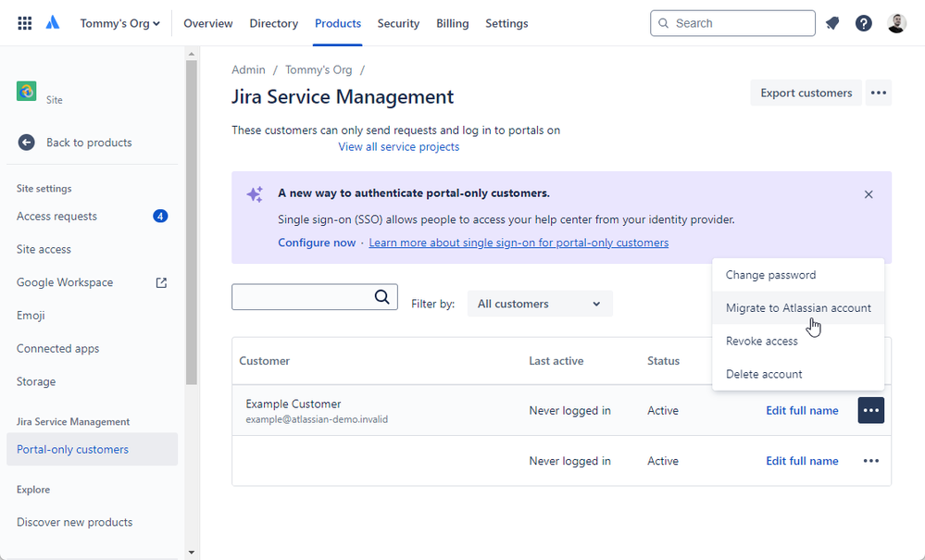Click the Atlassian logo icon
The image size is (925, 560).
pyautogui.click(x=53, y=23)
